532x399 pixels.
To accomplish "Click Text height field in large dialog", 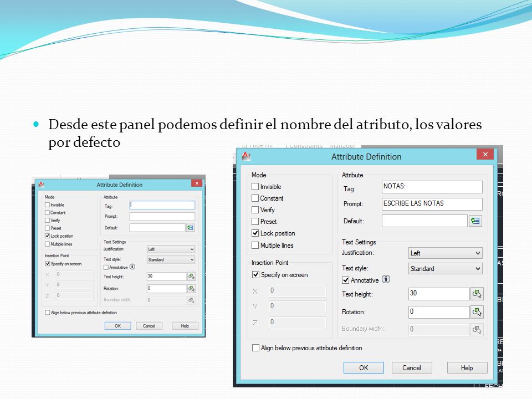I will point(439,294).
